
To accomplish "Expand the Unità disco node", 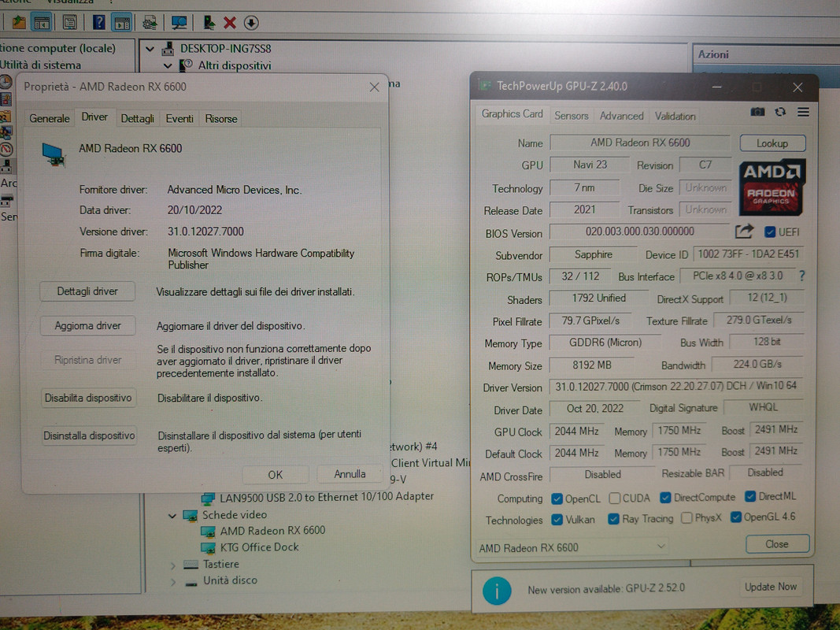I will tap(173, 582).
